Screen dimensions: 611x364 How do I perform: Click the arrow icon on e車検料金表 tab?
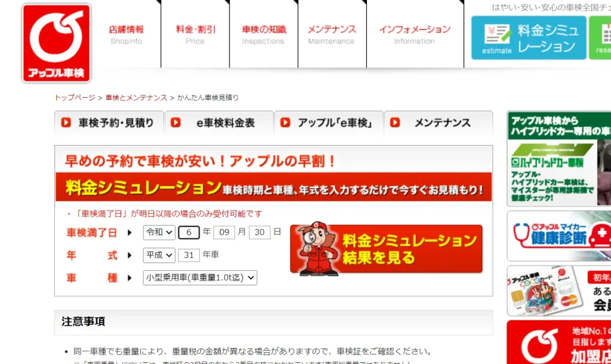pyautogui.click(x=176, y=122)
